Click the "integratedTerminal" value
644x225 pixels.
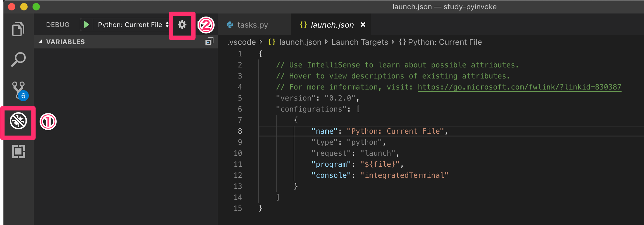click(404, 175)
